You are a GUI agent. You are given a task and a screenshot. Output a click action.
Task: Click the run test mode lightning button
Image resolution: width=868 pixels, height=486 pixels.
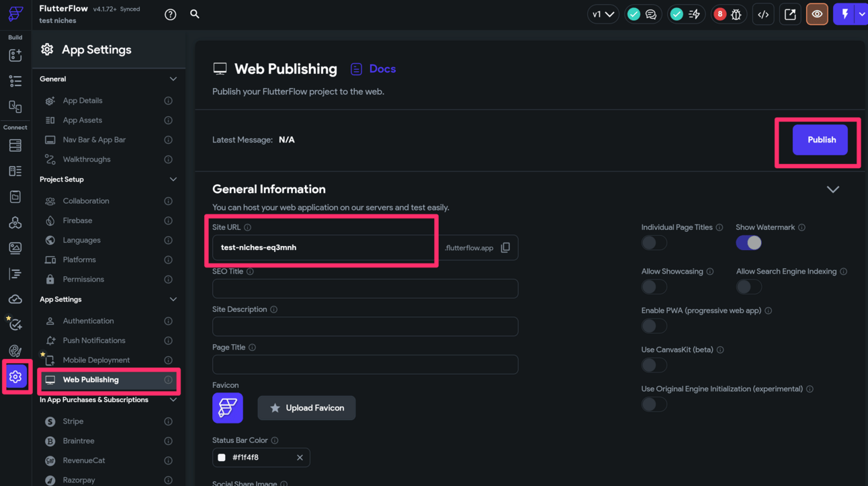[844, 14]
